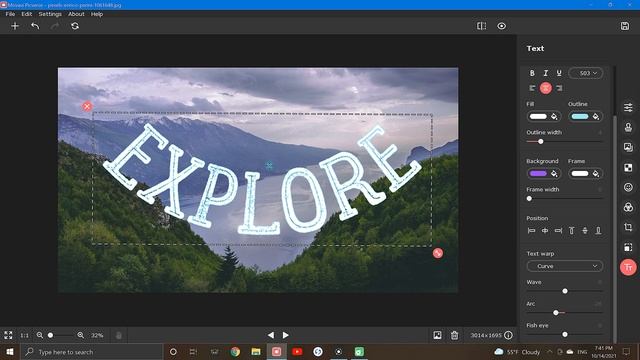Toggle italic text formatting
The image size is (640, 360).
point(545,73)
